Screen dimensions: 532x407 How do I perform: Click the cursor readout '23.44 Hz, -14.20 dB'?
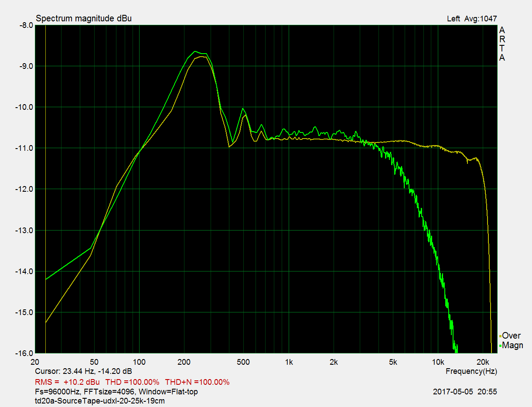98,372
